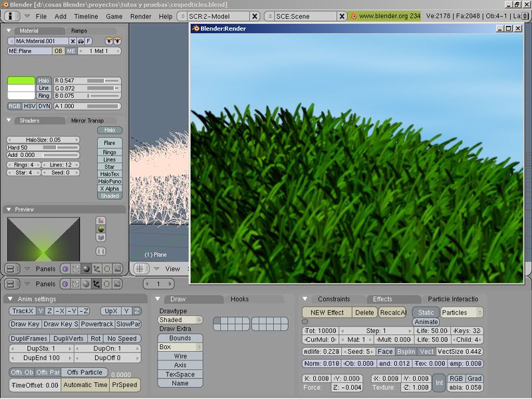
Task: Select Logic context icon in material buttons header
Action: (x=65, y=269)
